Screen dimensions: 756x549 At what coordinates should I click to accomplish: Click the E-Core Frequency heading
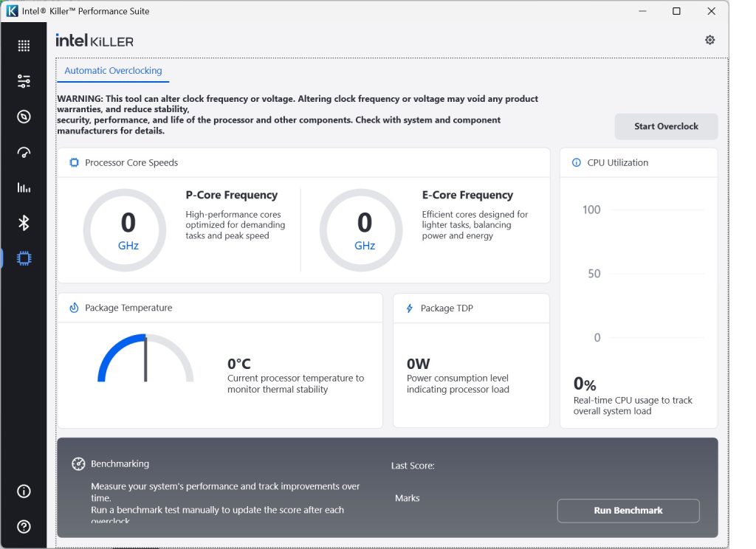point(467,195)
